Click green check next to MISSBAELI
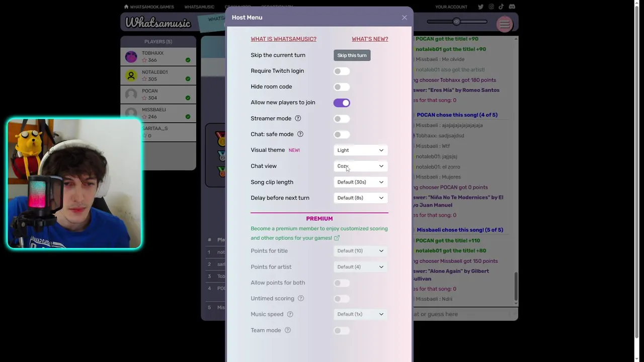The width and height of the screenshot is (644, 362). tap(188, 117)
